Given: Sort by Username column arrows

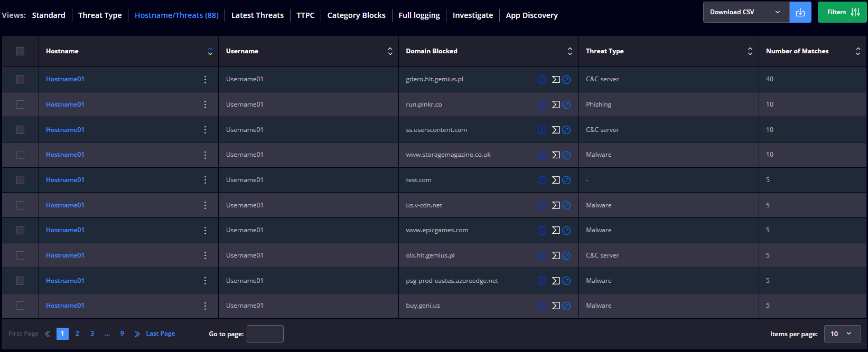Looking at the screenshot, I should 390,51.
